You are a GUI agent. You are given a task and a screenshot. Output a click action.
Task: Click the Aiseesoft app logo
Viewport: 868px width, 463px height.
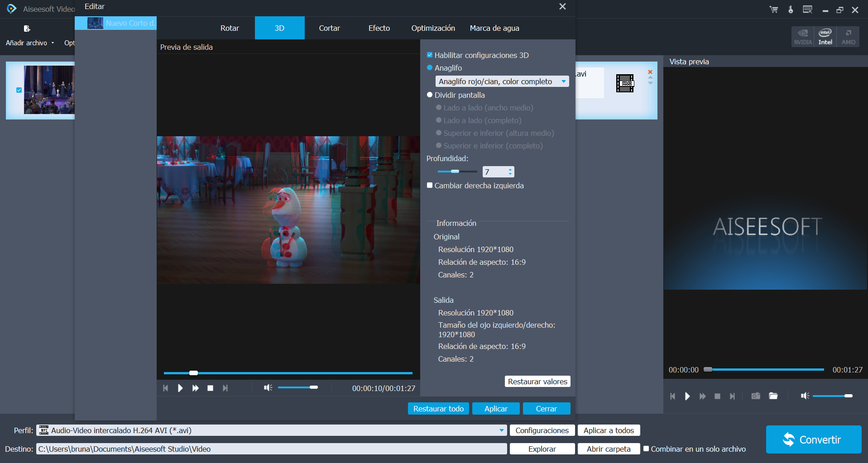(x=11, y=9)
